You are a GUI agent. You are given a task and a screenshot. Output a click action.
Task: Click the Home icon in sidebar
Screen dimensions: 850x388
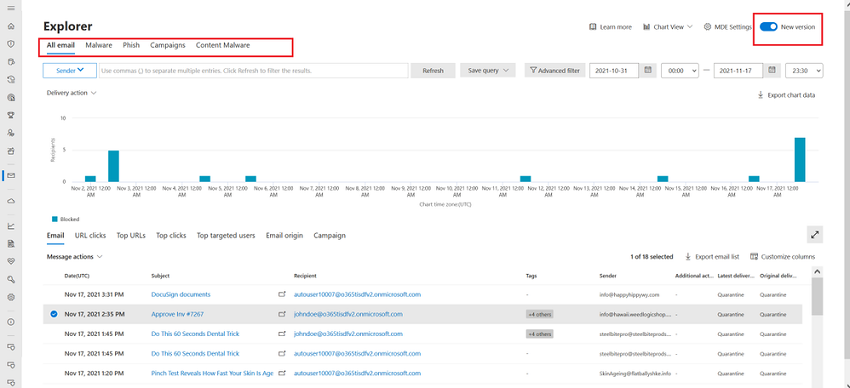[11, 27]
